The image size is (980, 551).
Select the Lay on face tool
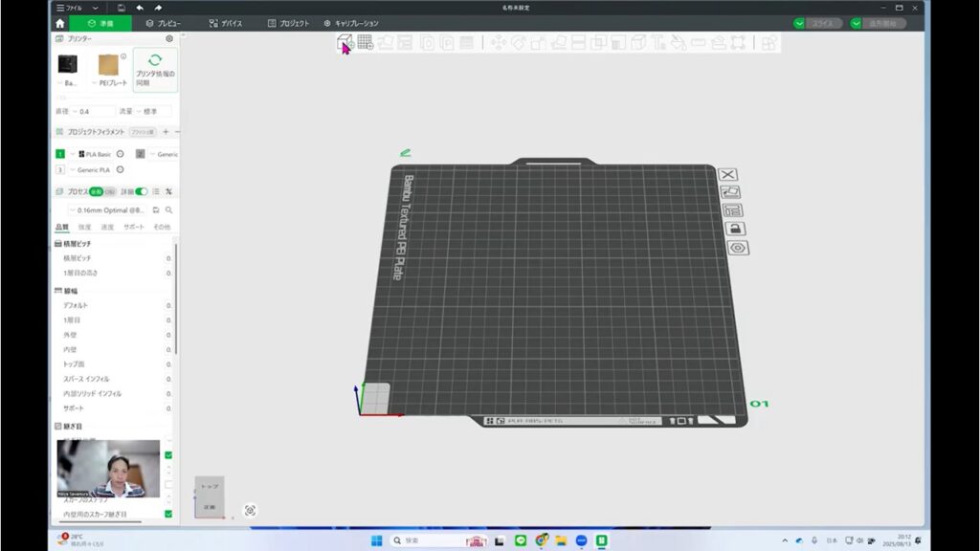coord(558,42)
